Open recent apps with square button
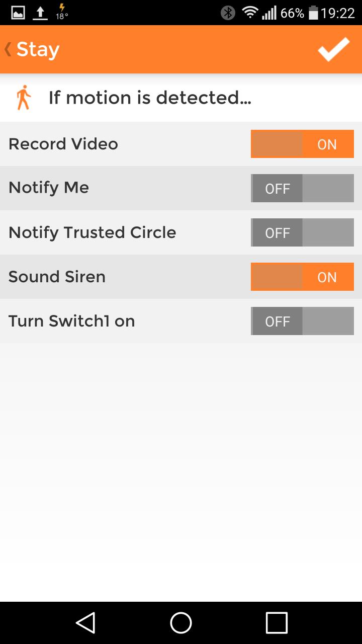The image size is (362, 644). tap(276, 623)
